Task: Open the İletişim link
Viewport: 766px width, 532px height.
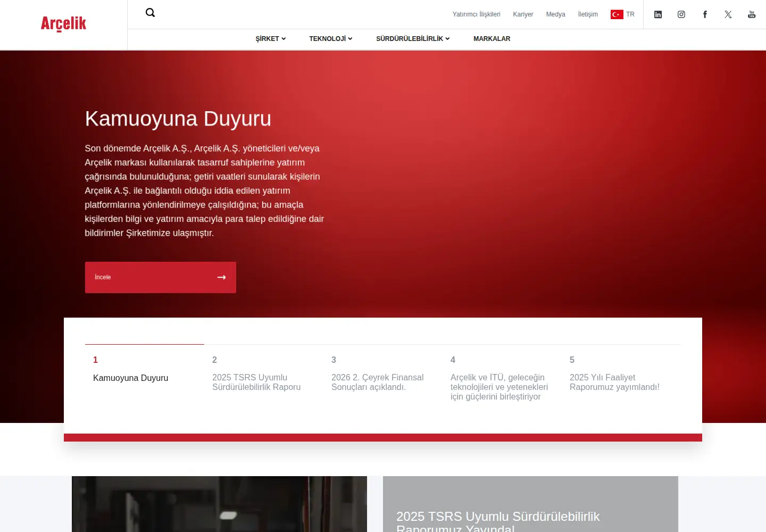Action: coord(588,14)
